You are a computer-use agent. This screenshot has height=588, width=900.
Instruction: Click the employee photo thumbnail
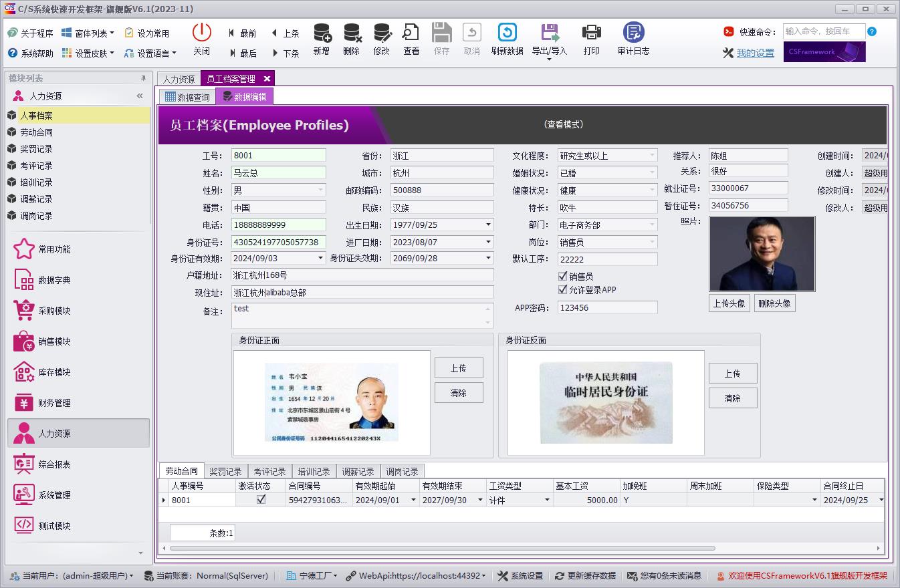coord(762,254)
